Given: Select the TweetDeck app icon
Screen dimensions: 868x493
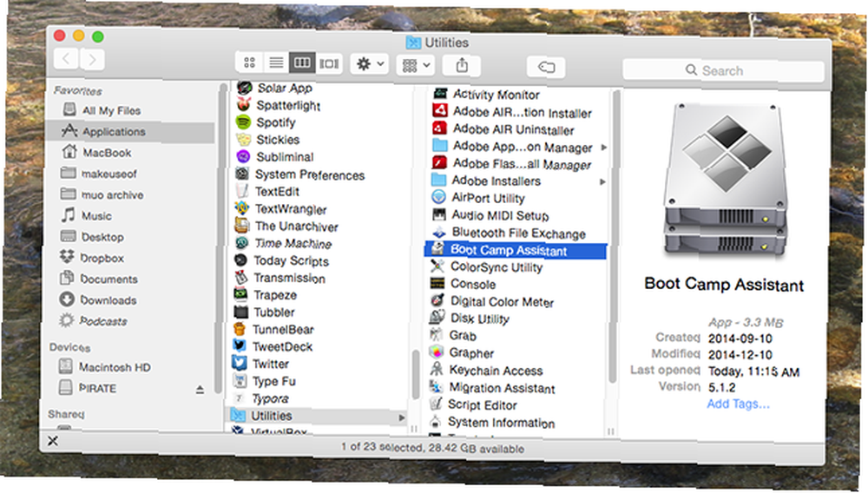Looking at the screenshot, I should (x=240, y=345).
